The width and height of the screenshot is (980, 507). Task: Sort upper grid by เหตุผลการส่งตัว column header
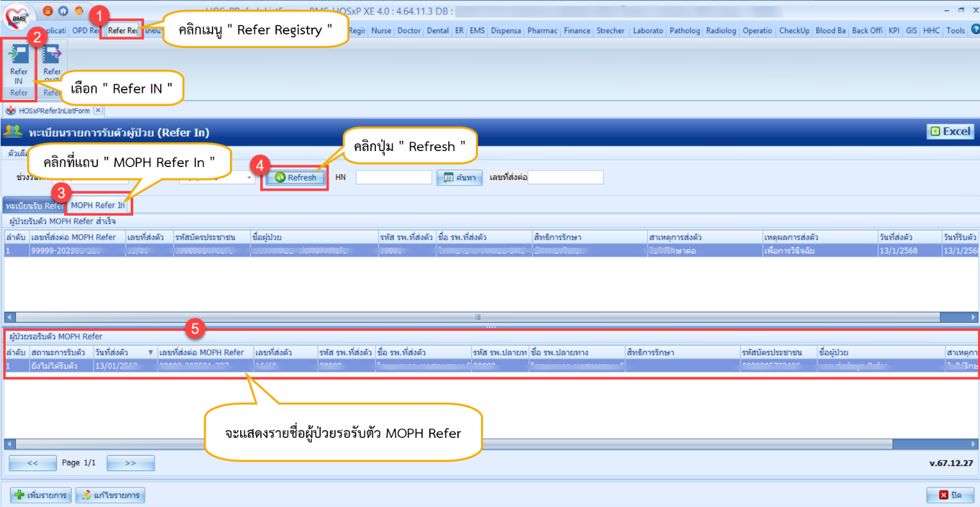coord(820,237)
